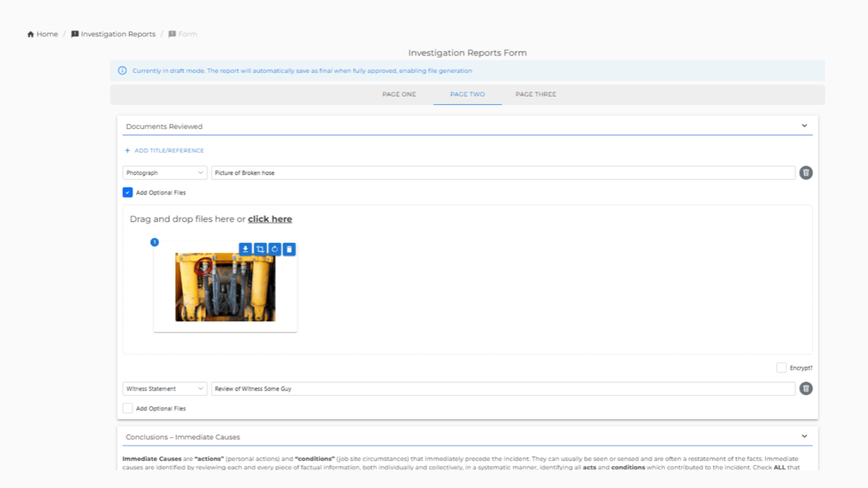Click the info icon in the draft mode banner
Viewport: 868px width, 488px height.
tap(122, 71)
